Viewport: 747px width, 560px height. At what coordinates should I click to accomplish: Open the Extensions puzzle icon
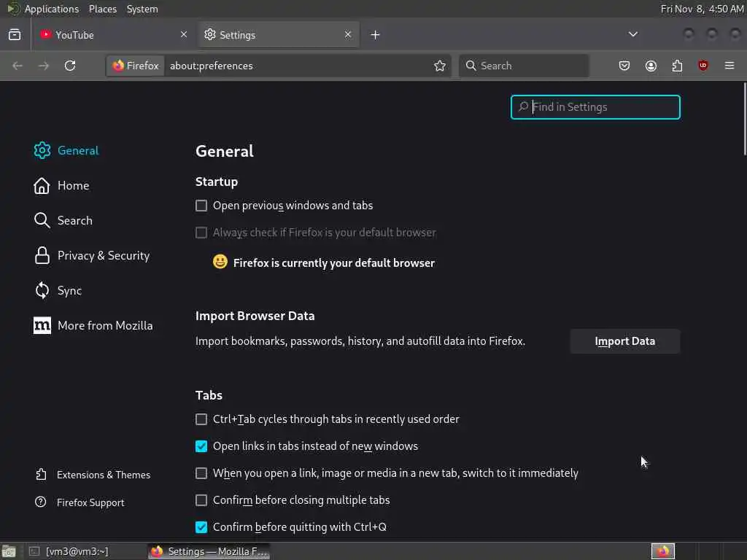677,66
